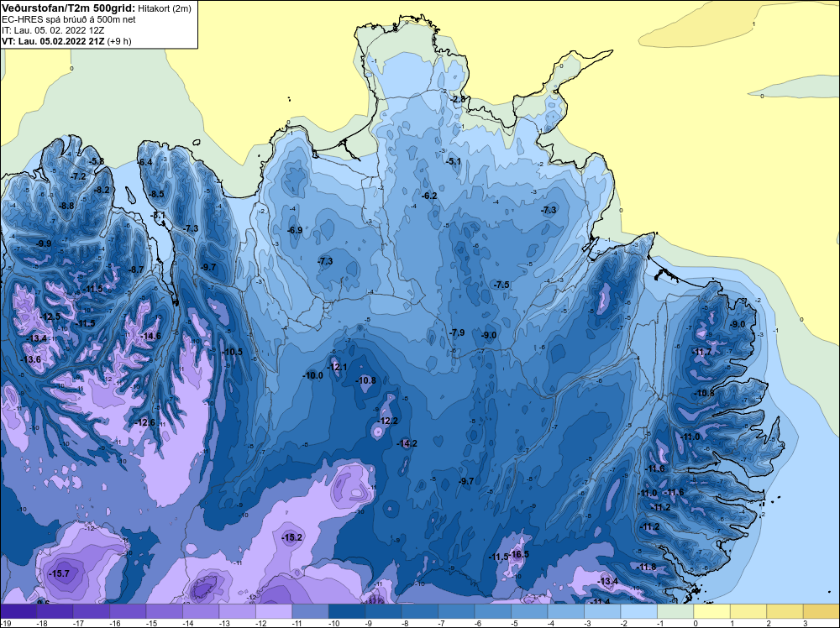Click the legend swatch between -1 and 0
The width and height of the screenshot is (840, 628).
(675, 611)
